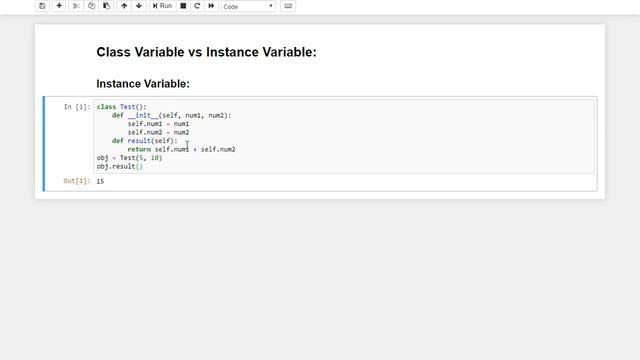
Task: Click the Out[1] prompt label
Action: [x=77, y=181]
